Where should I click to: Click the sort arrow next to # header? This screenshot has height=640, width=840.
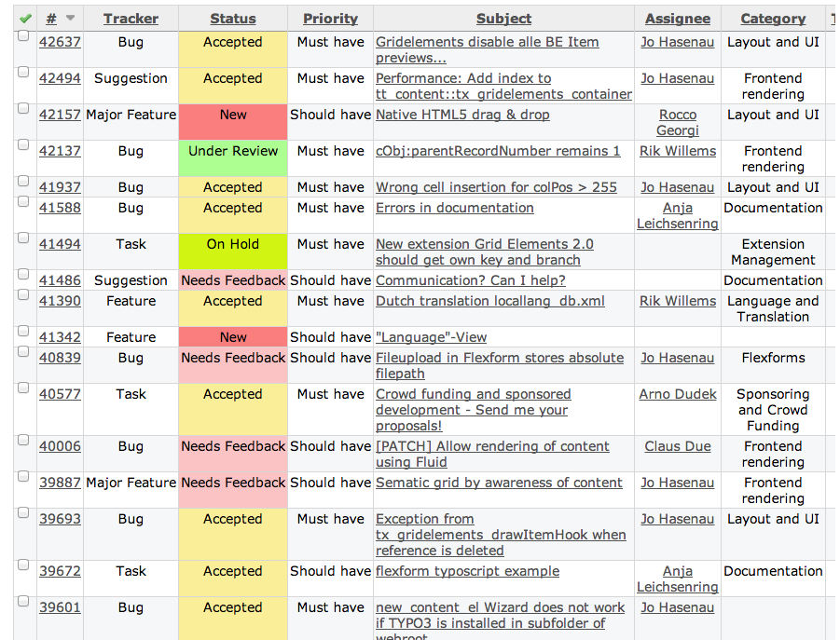point(71,19)
